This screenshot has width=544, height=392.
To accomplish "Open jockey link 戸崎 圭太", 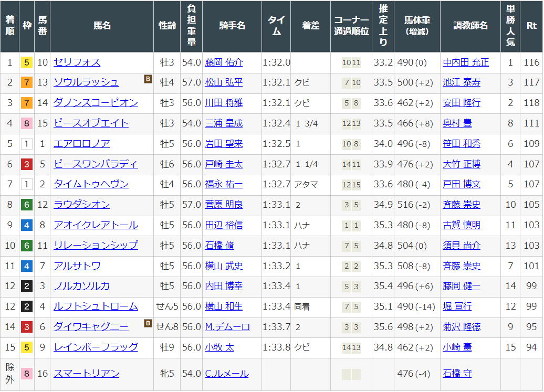I will (x=224, y=164).
